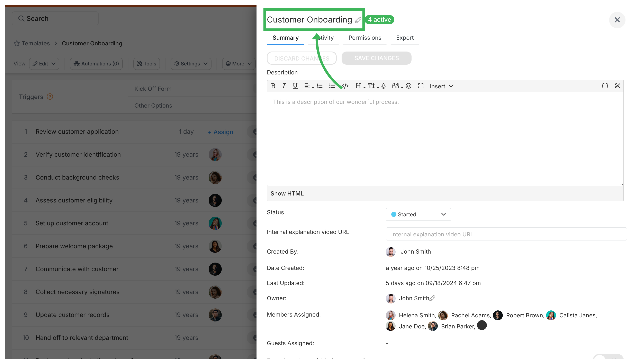639x364 pixels.
Task: Click the Bold formatting icon
Action: 273,86
